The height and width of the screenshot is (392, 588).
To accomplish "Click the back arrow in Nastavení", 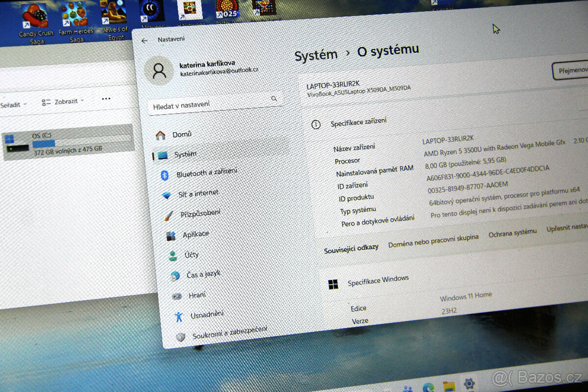I will click(x=144, y=41).
